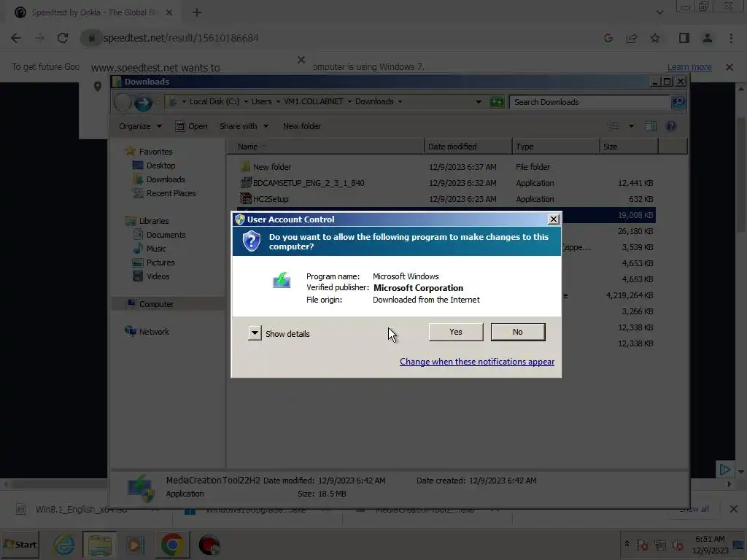Show hidden system tray icons
The width and height of the screenshot is (747, 560).
point(627,544)
